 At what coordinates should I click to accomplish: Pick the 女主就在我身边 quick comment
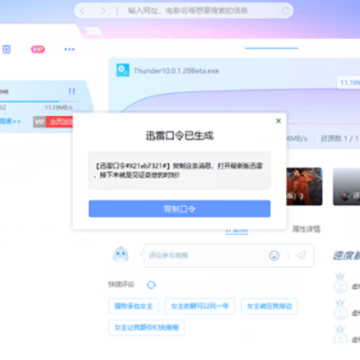point(269,306)
